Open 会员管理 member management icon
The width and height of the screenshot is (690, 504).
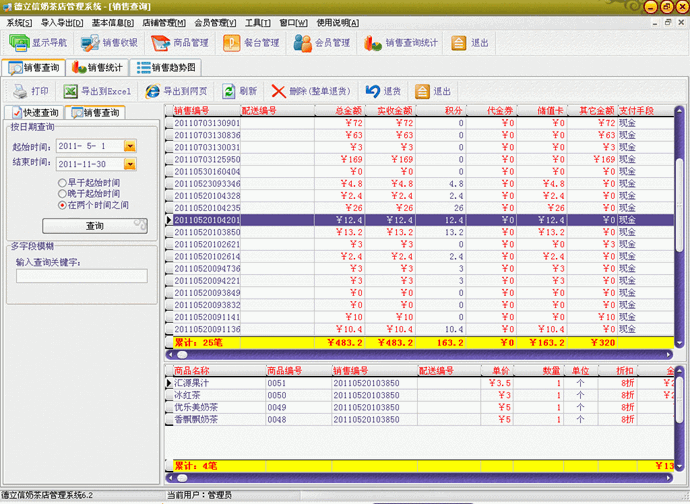point(303,43)
